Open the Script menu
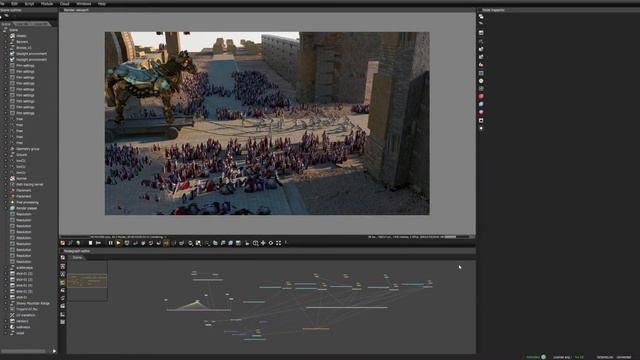The width and height of the screenshot is (640, 360). (x=29, y=3)
